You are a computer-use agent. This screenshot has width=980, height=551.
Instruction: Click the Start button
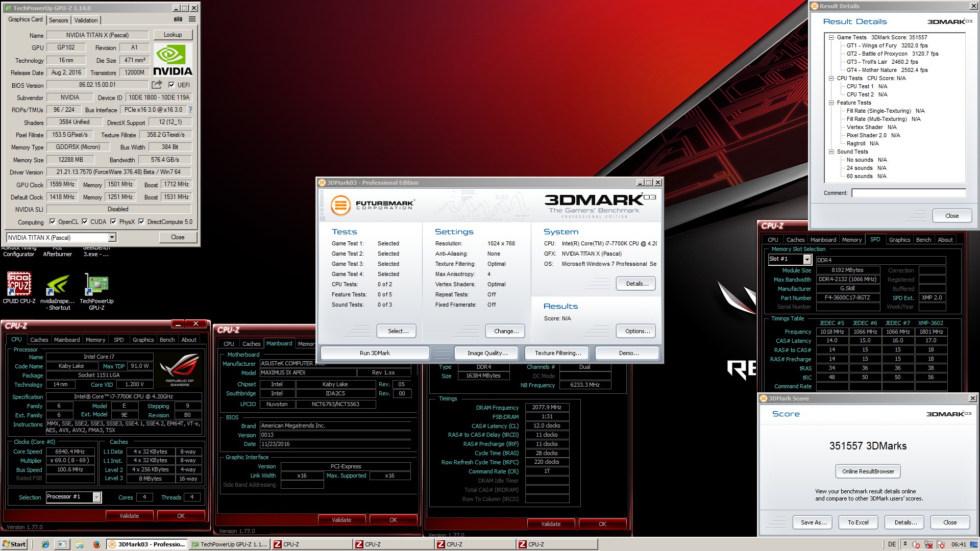tap(14, 544)
